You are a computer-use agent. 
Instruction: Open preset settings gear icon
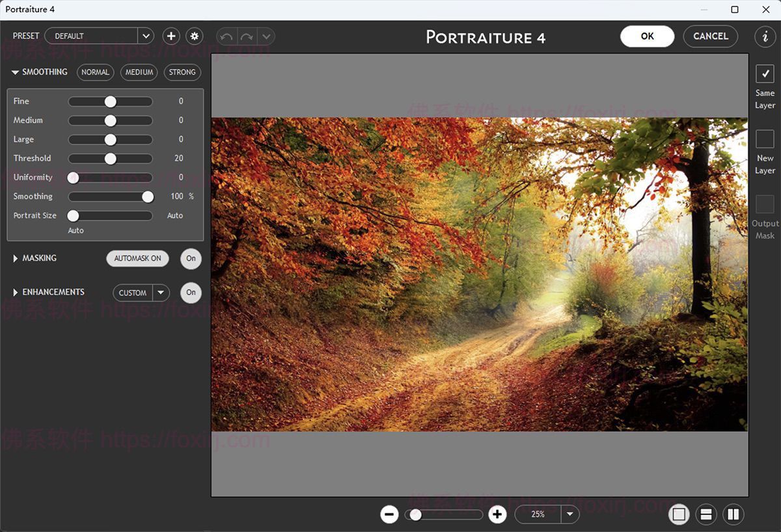[194, 36]
